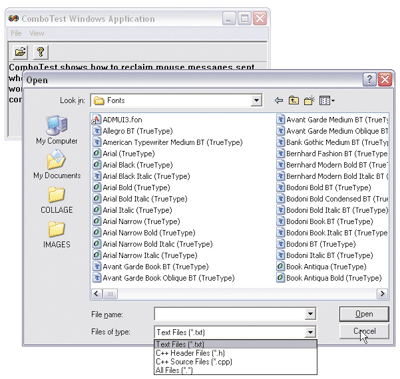Viewport: 400px width, 379px height.
Task: Collapse the Files of type dropdown arrow
Action: (x=310, y=332)
